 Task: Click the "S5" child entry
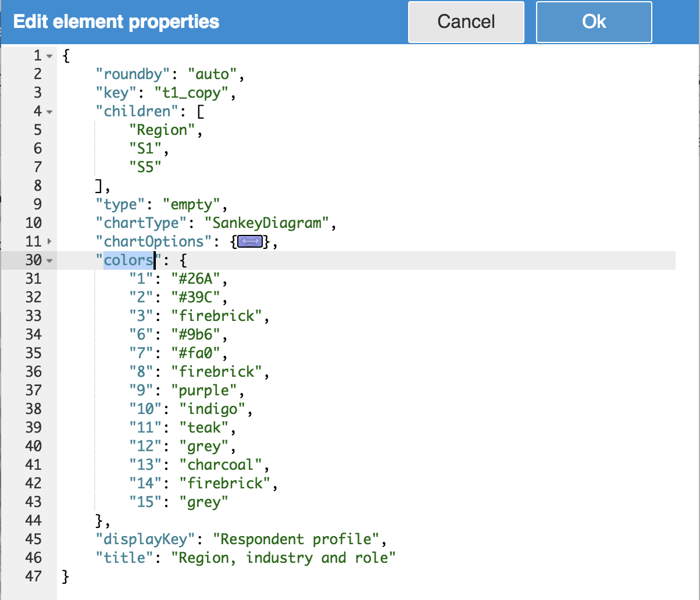145,167
